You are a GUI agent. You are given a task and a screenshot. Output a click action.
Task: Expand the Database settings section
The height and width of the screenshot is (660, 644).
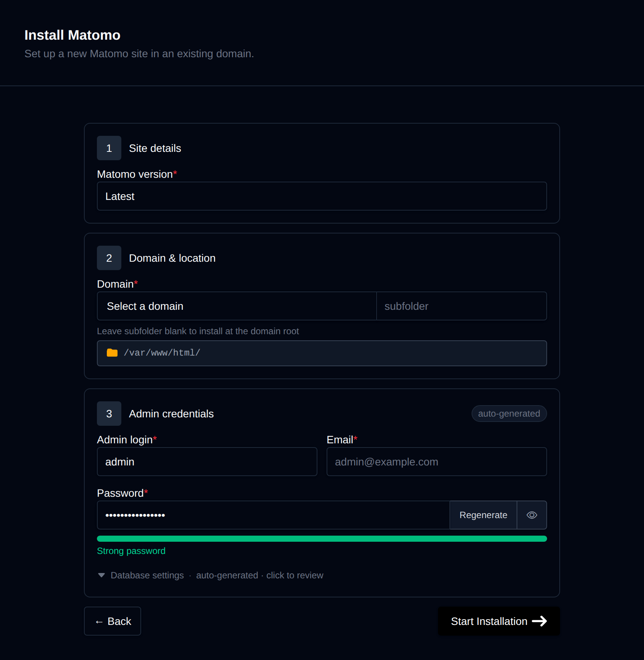(210, 575)
